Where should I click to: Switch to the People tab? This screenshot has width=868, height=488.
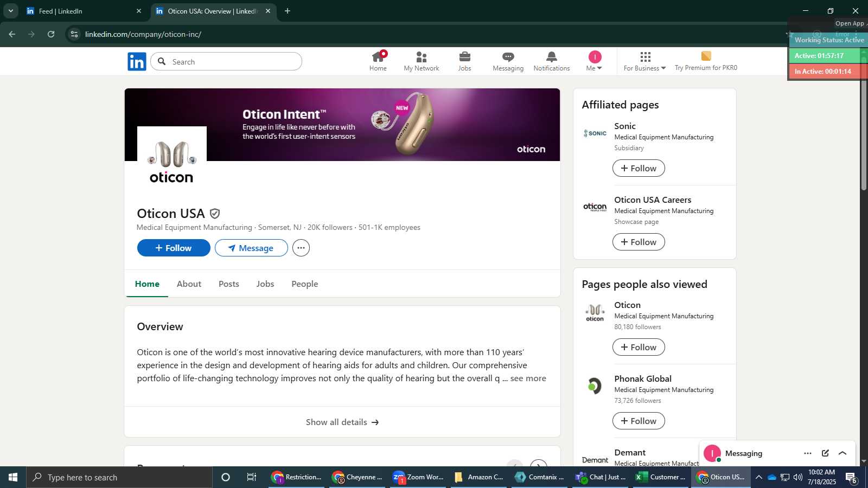click(305, 284)
